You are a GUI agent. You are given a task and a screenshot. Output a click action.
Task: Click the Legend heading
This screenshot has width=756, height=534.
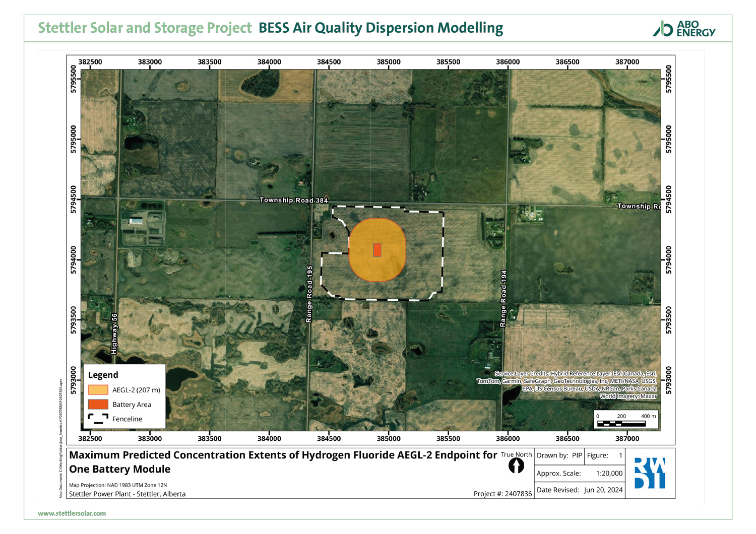(x=103, y=375)
